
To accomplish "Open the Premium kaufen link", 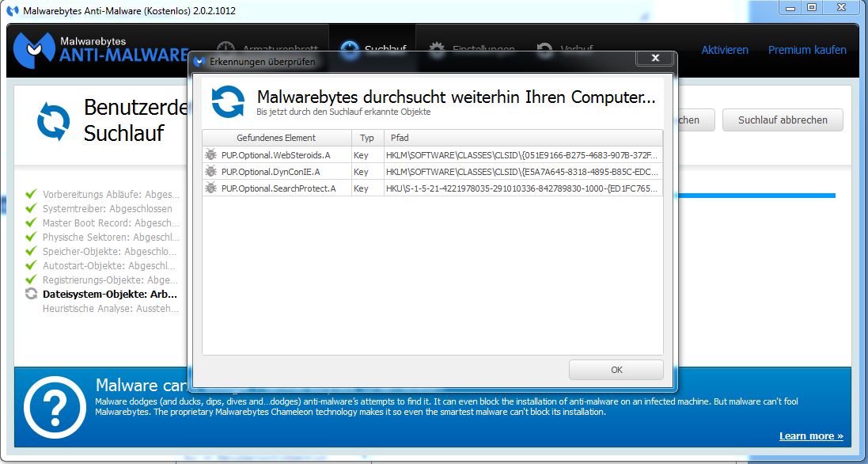I will pos(807,50).
